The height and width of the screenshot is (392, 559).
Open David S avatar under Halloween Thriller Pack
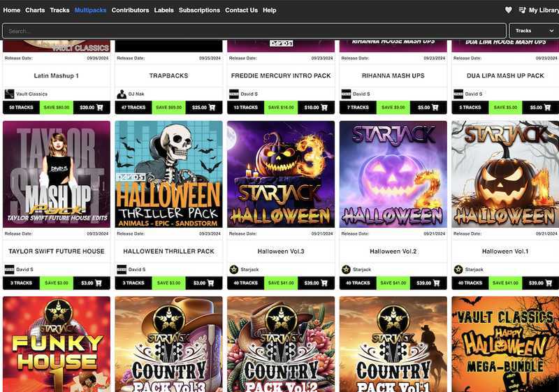[x=122, y=270]
